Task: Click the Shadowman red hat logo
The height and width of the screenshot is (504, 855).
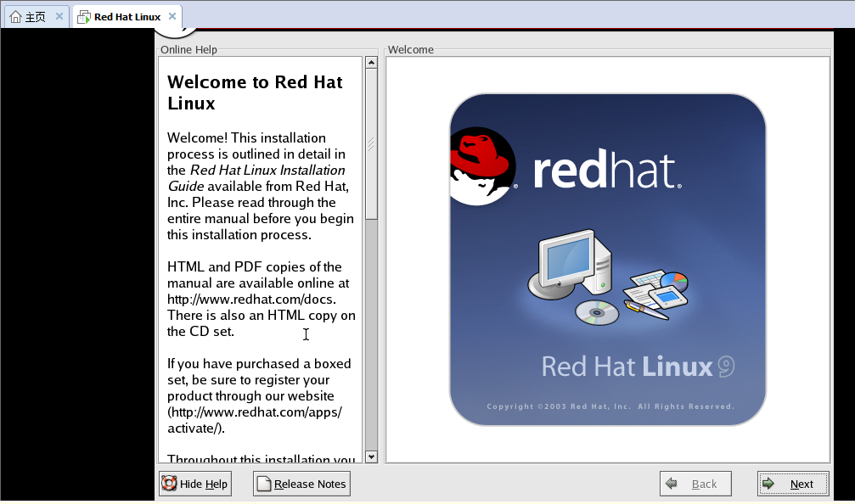Action: tap(481, 166)
